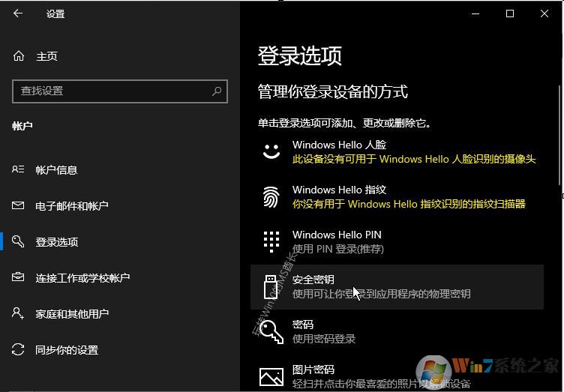The width and height of the screenshot is (564, 392).
Task: Click the 登录选项 key icon in sidebar
Action: click(x=18, y=241)
